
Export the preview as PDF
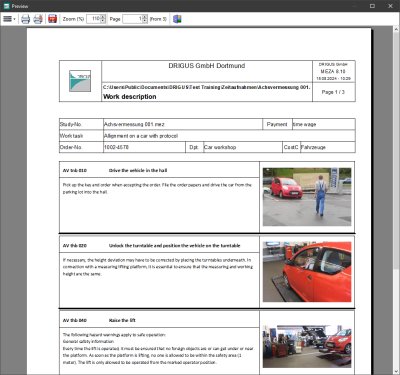(x=52, y=19)
